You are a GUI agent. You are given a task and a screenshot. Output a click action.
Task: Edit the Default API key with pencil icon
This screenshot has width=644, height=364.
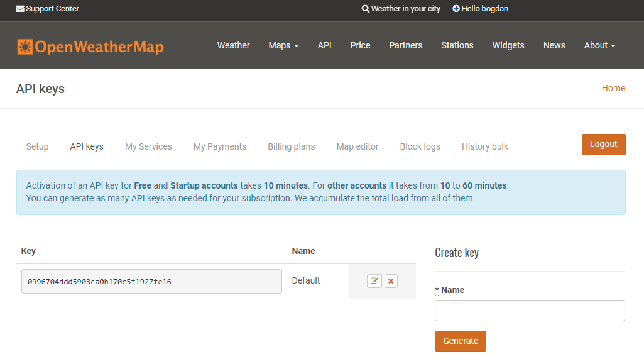pos(374,281)
